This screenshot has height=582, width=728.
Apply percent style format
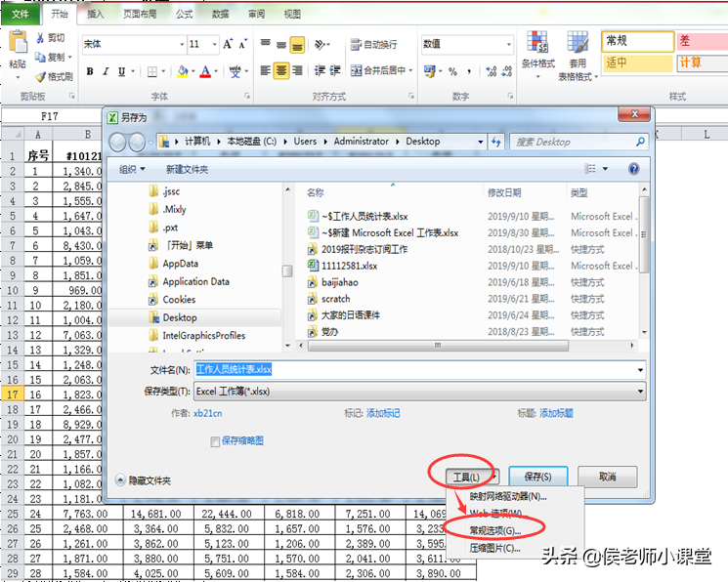point(453,71)
